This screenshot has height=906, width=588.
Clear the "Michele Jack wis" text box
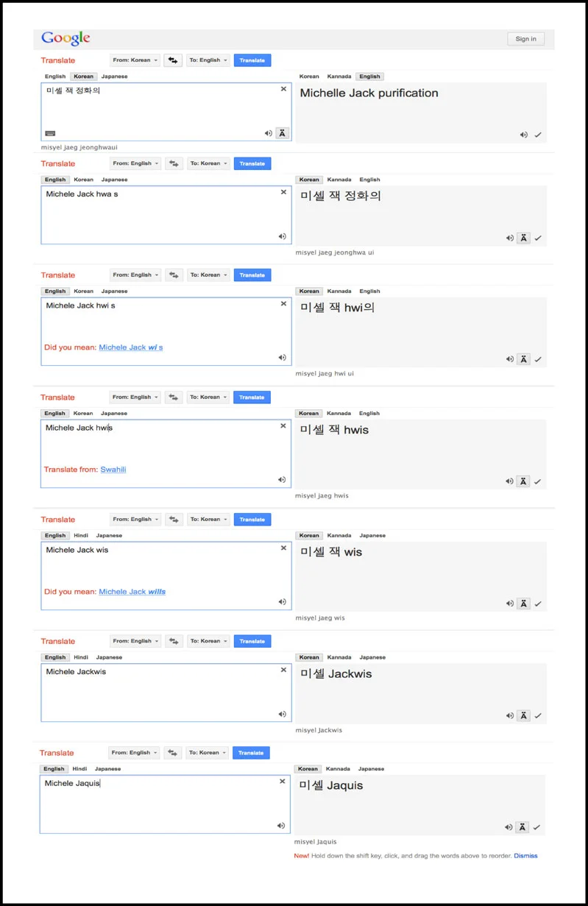(283, 548)
